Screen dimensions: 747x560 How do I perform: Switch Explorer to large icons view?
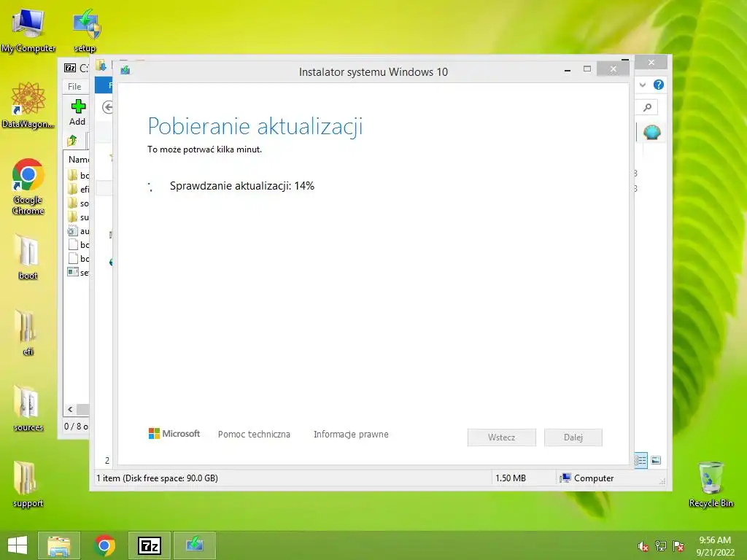(656, 460)
